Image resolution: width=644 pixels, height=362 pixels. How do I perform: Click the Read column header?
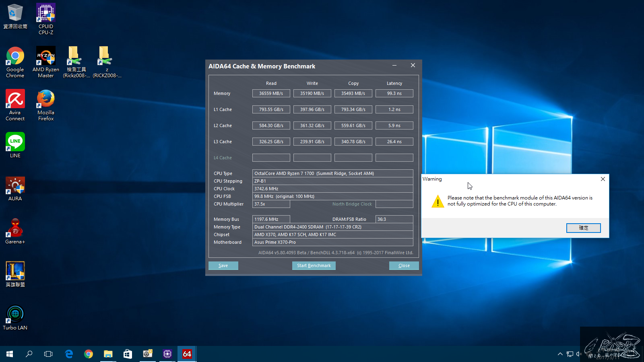coord(271,83)
